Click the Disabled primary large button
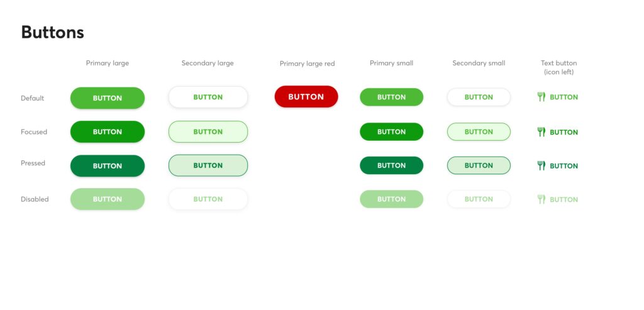The image size is (644, 310). coord(108,199)
